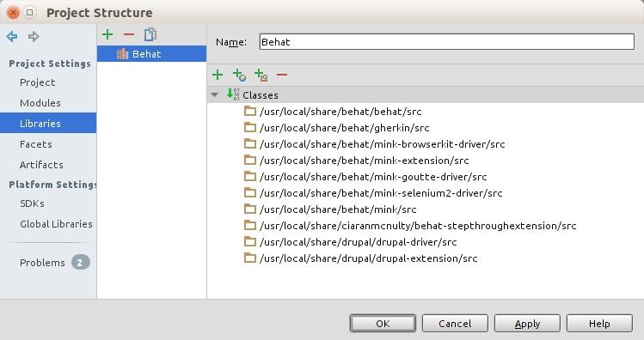Select the Behat library in list
Viewport: 644px width, 340px height.
151,54
